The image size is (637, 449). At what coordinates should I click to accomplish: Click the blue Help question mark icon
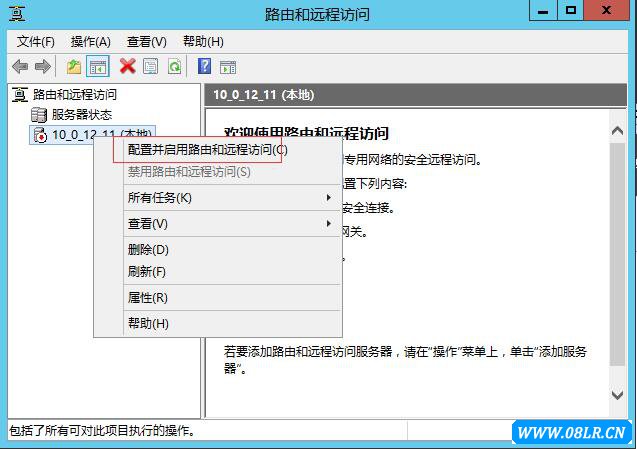pyautogui.click(x=204, y=66)
